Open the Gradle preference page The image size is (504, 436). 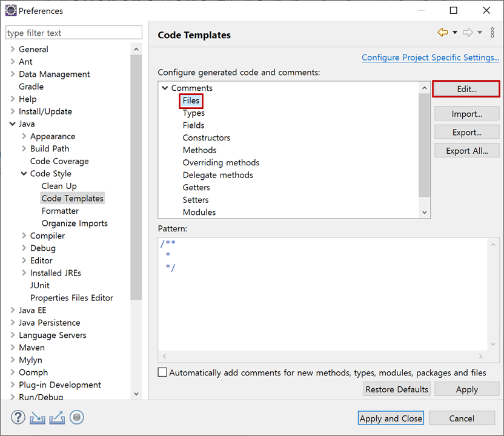(x=31, y=87)
